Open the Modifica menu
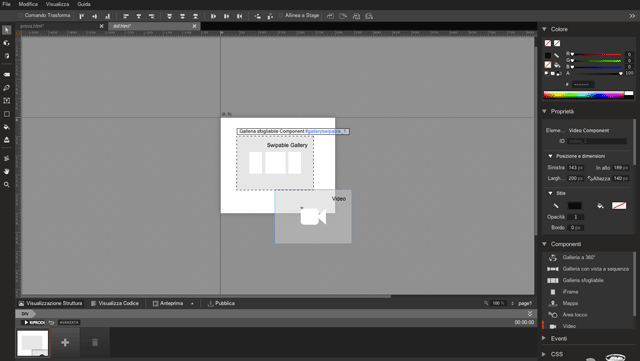Image resolution: width=640 pixels, height=361 pixels. (x=28, y=4)
